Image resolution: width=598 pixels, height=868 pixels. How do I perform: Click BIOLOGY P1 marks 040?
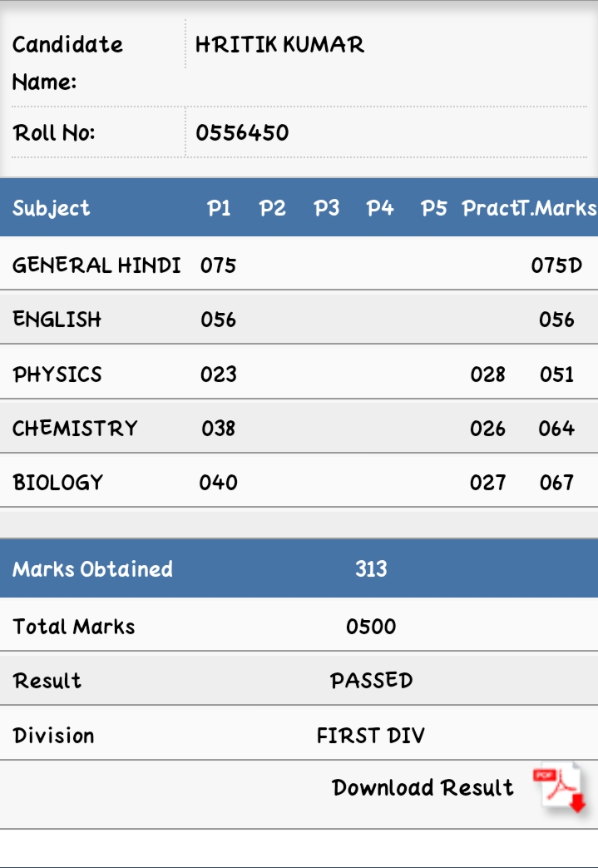coord(219,483)
